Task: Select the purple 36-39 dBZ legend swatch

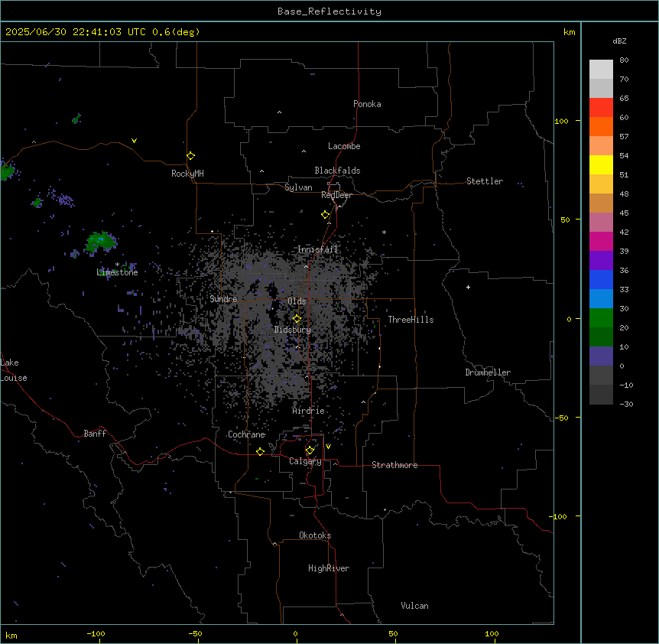Action: pyautogui.click(x=601, y=261)
